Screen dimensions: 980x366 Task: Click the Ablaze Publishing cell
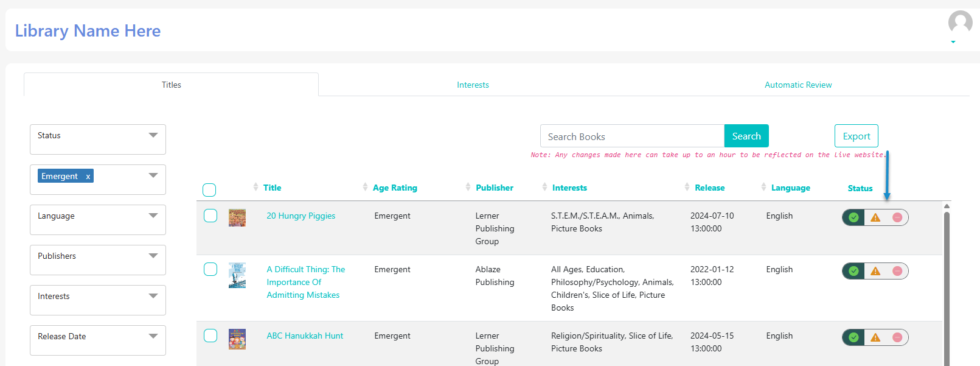pyautogui.click(x=495, y=276)
